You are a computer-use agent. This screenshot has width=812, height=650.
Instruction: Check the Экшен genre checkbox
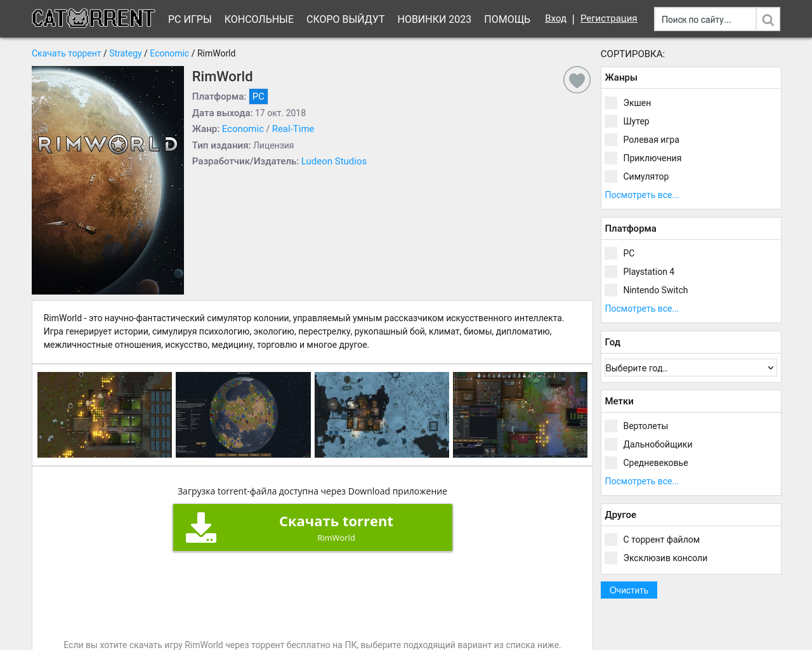(611, 103)
